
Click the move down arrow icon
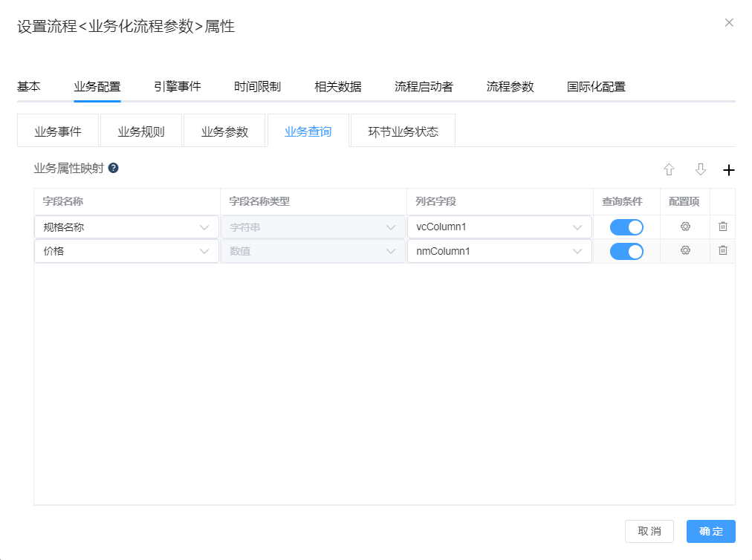point(700,170)
